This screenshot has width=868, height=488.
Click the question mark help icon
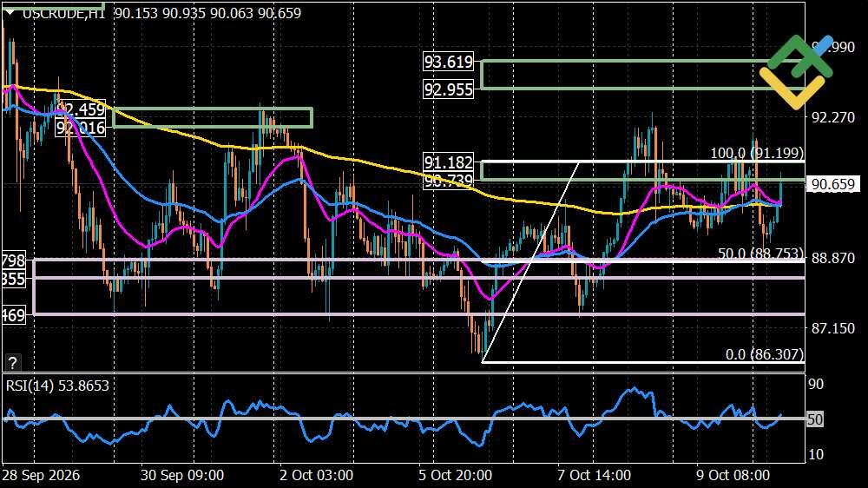(x=12, y=363)
